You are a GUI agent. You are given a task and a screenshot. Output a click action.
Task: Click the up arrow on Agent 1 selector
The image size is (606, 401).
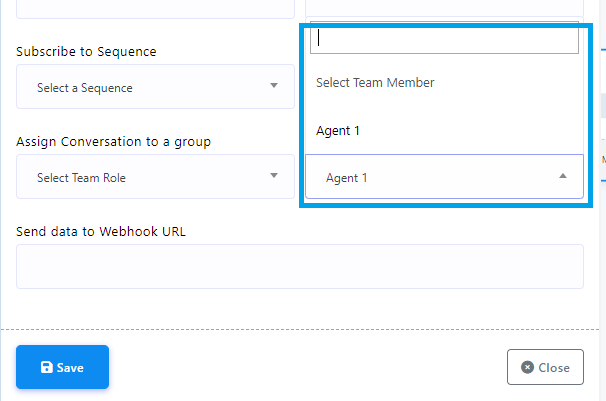coord(563,177)
